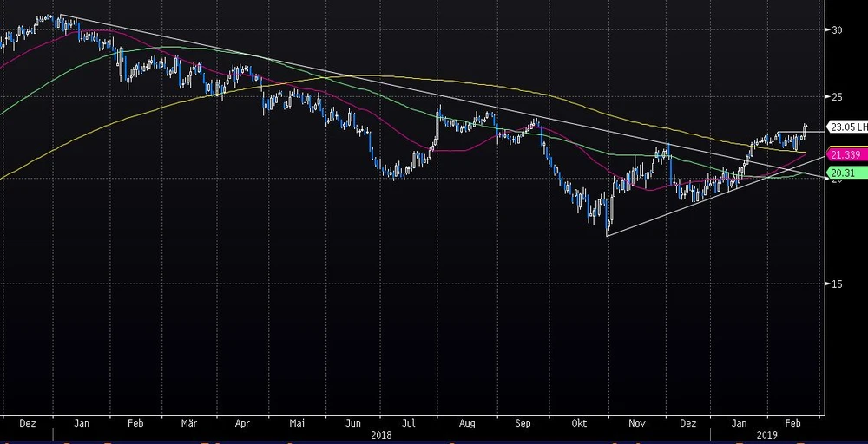Click the 2019 year label
This screenshot has height=444, width=868.
point(767,434)
